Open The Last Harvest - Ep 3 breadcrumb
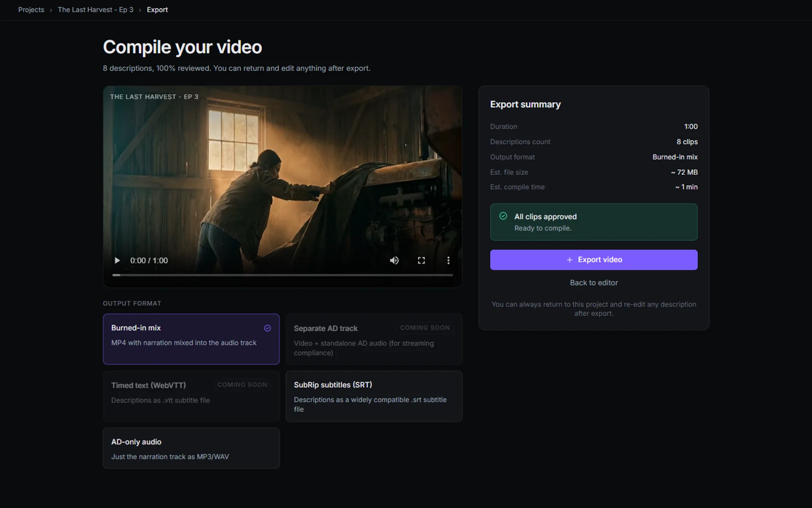Image resolution: width=812 pixels, height=508 pixels. (96, 10)
